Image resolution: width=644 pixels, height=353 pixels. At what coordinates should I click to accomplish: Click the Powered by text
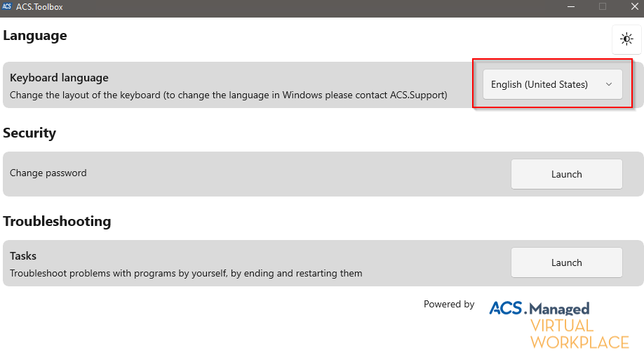click(x=449, y=304)
